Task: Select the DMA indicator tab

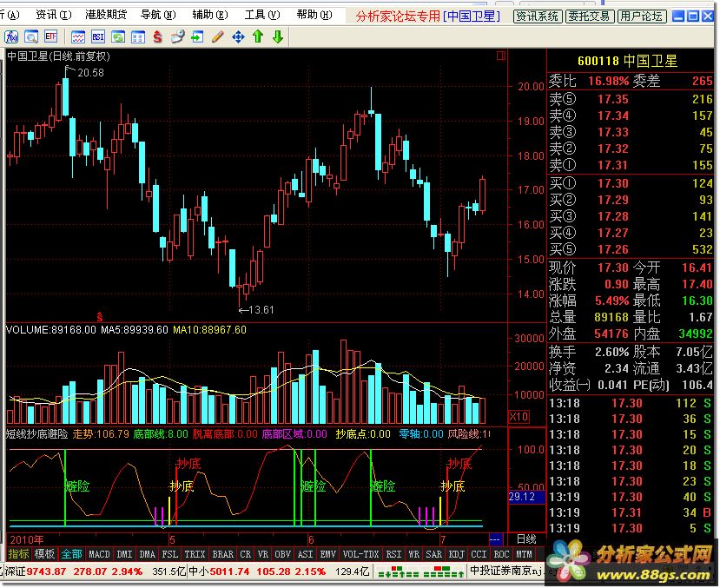Action: point(148,554)
